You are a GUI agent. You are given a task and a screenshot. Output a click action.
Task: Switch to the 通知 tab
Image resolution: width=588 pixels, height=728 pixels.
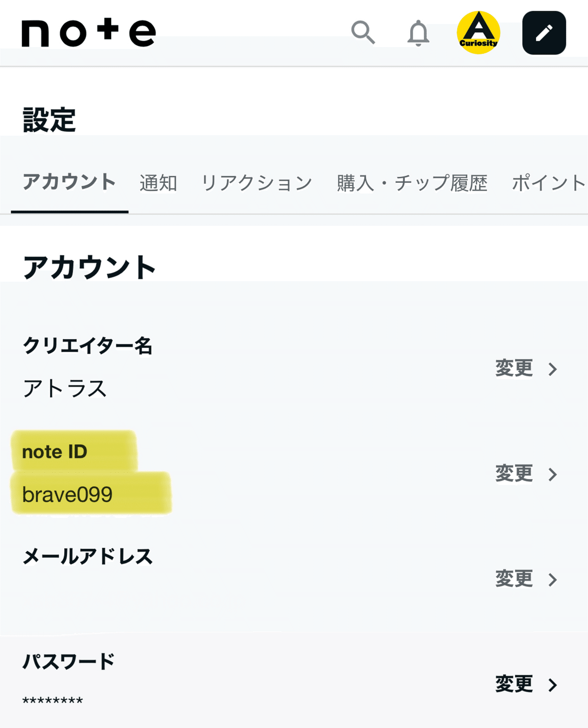158,183
